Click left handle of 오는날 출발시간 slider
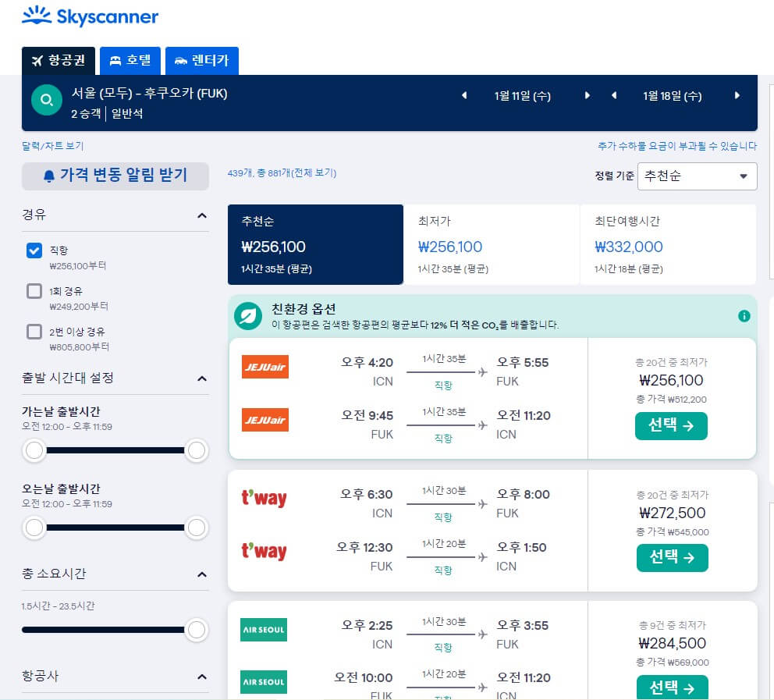 (34, 528)
